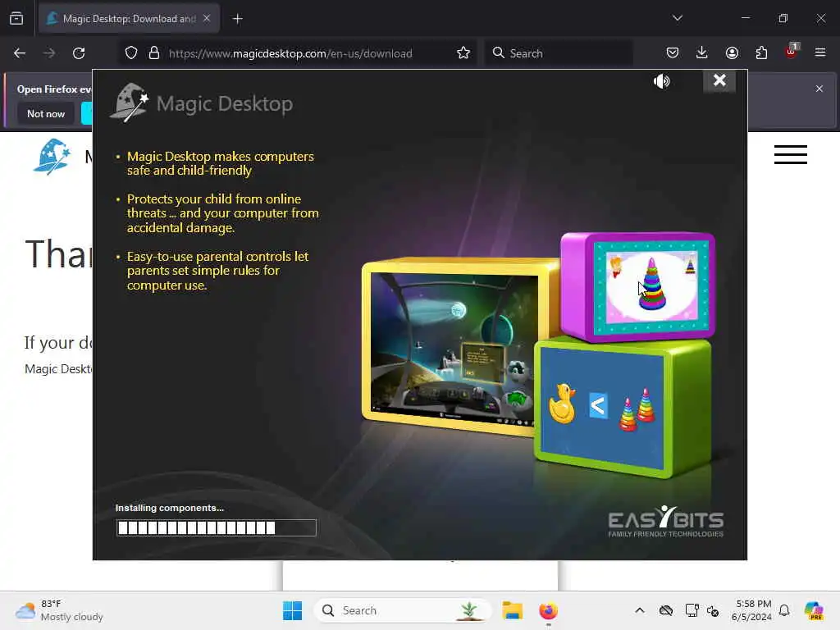Image resolution: width=840 pixels, height=630 pixels.
Task: Open a new browser tab
Action: click(237, 19)
